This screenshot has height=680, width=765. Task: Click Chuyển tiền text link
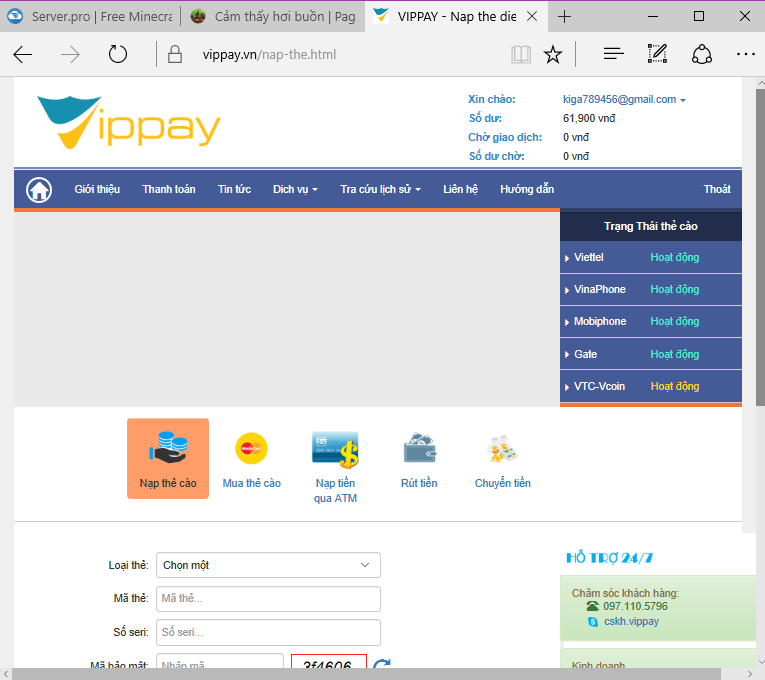503,483
